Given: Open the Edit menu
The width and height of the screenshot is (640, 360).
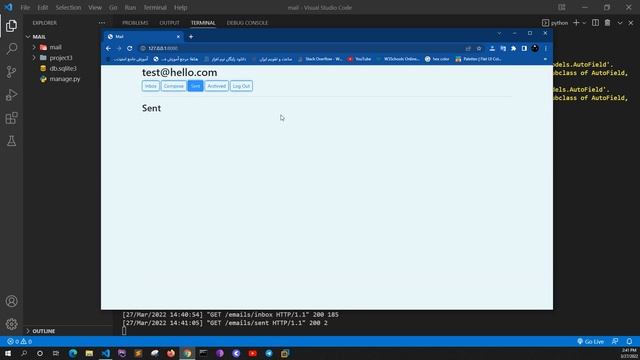Looking at the screenshot, I should coord(42,7).
